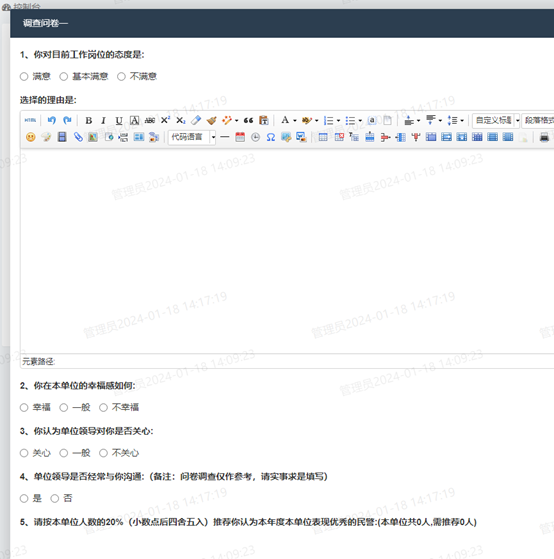Insert an emoticon
The image size is (554, 559).
pos(31,137)
